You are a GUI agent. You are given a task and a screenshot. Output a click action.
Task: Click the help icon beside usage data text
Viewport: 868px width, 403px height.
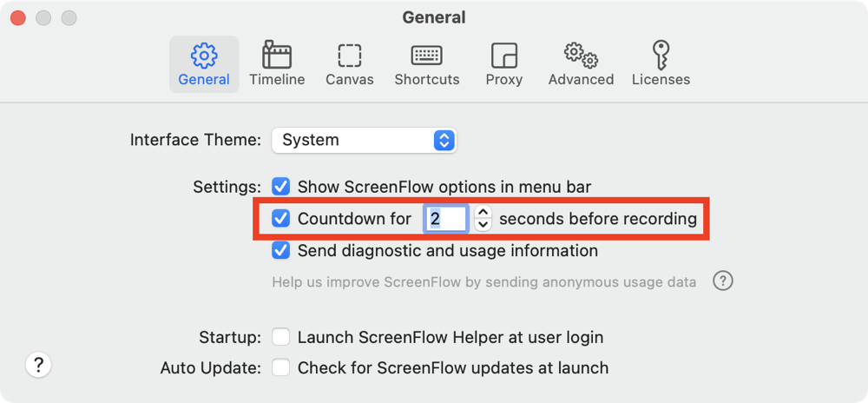click(x=723, y=281)
